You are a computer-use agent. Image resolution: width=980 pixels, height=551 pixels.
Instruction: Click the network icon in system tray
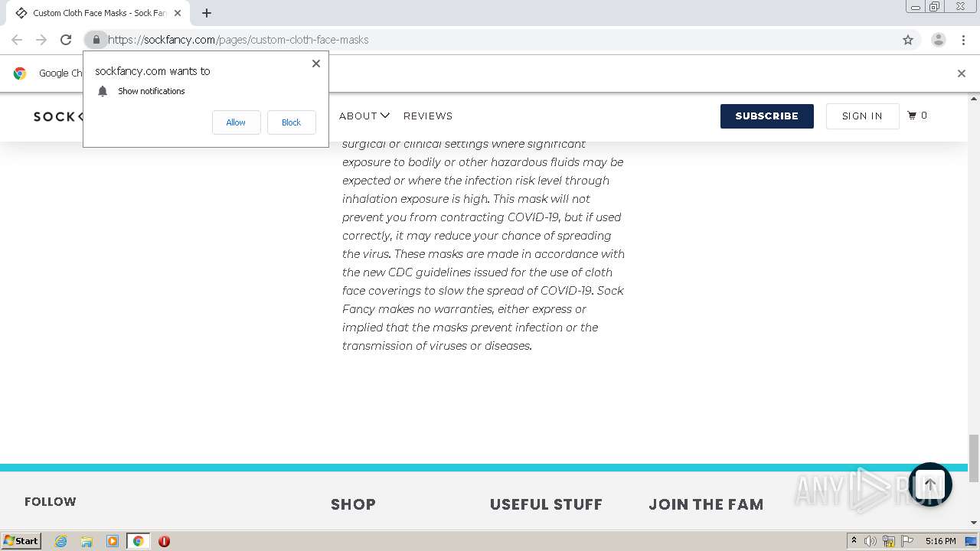pyautogui.click(x=889, y=541)
